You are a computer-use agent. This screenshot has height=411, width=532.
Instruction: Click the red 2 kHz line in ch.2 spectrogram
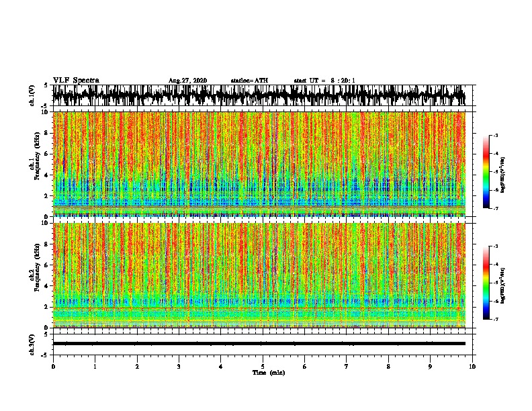(259, 308)
